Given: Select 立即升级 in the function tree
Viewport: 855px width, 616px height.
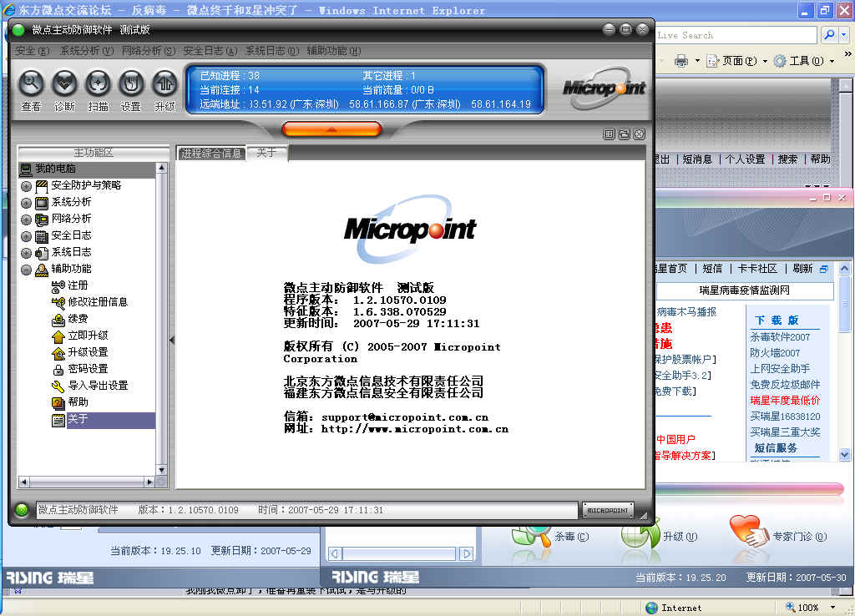Looking at the screenshot, I should (79, 336).
